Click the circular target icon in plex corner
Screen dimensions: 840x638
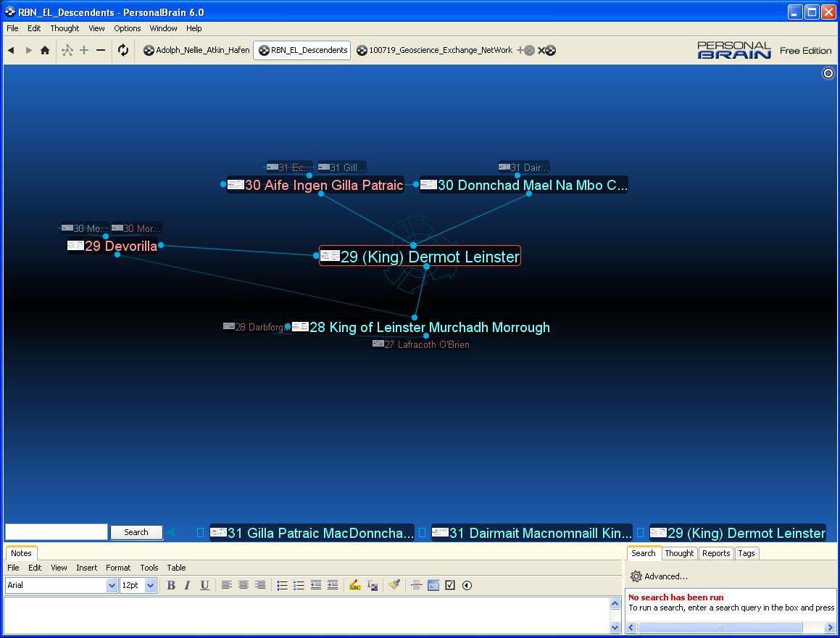828,73
